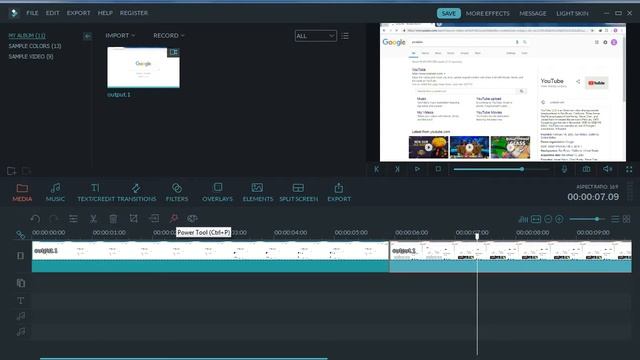The width and height of the screenshot is (640, 360).
Task: Mute the preview volume
Action: tap(608, 169)
